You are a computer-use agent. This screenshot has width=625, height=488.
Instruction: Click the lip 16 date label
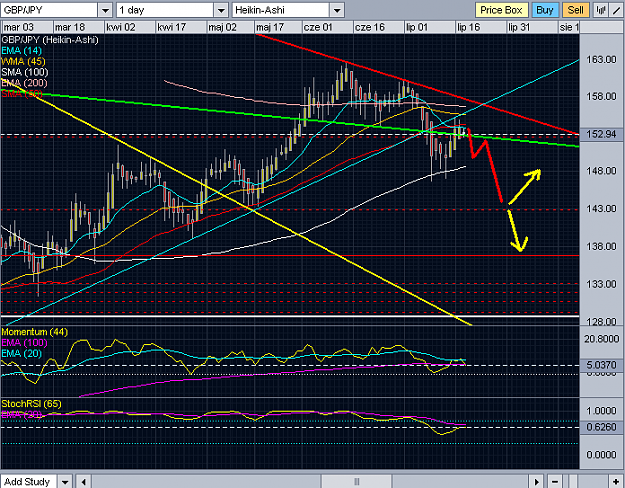[x=468, y=27]
